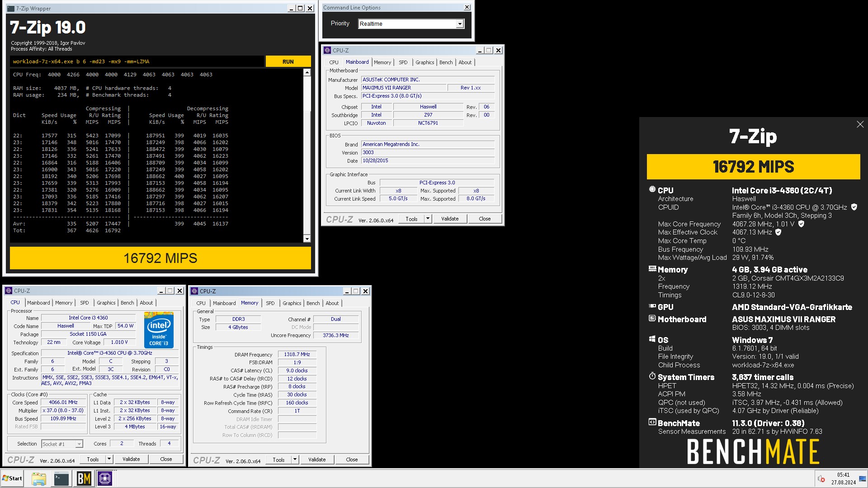Screen dimensions: 868x488
Task: Click the BenchMate version section icon
Action: [652, 422]
